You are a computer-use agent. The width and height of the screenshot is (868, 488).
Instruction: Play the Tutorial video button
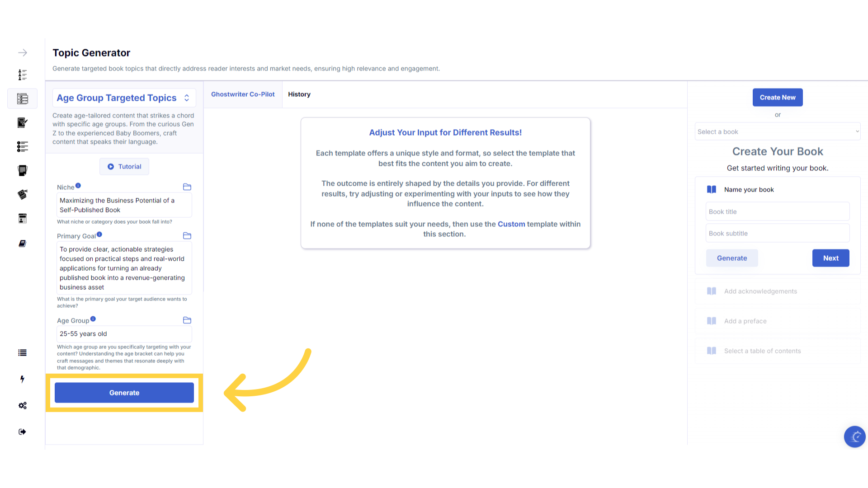tap(124, 167)
